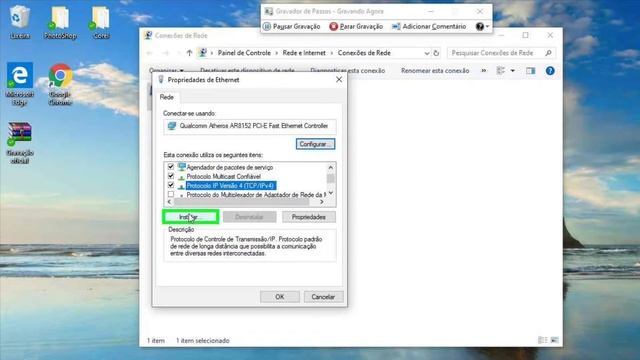Screen dimensions: 640x360
Task: Toggle the preview pane icon
Action: (530, 71)
